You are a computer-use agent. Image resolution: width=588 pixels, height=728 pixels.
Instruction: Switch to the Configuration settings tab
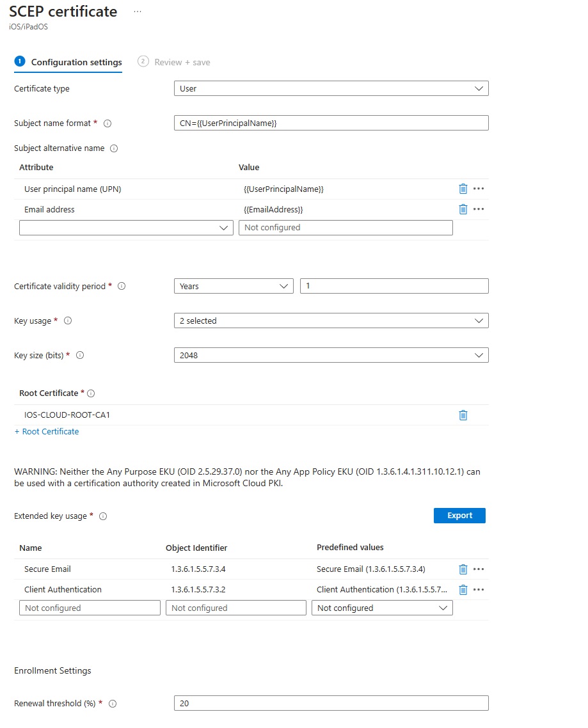(68, 62)
